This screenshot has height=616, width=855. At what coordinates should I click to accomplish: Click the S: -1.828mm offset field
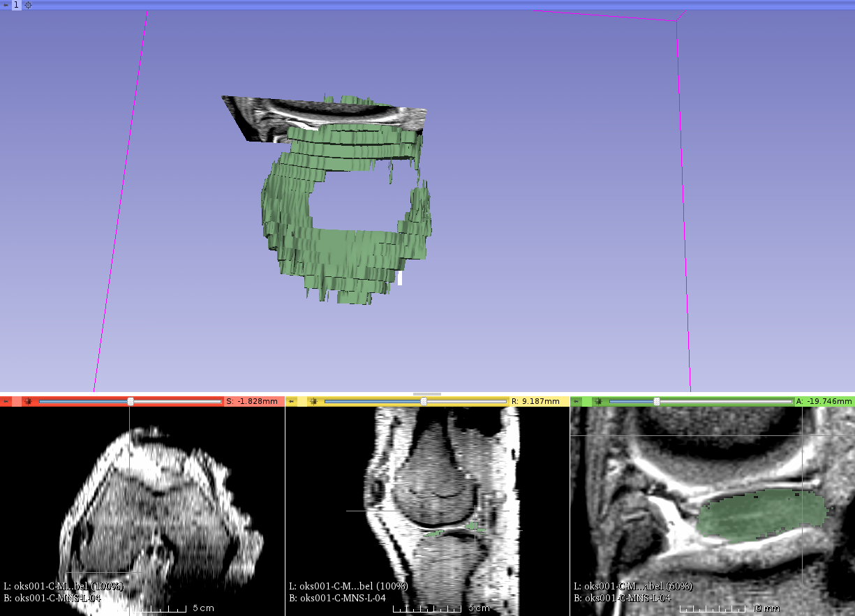254,402
